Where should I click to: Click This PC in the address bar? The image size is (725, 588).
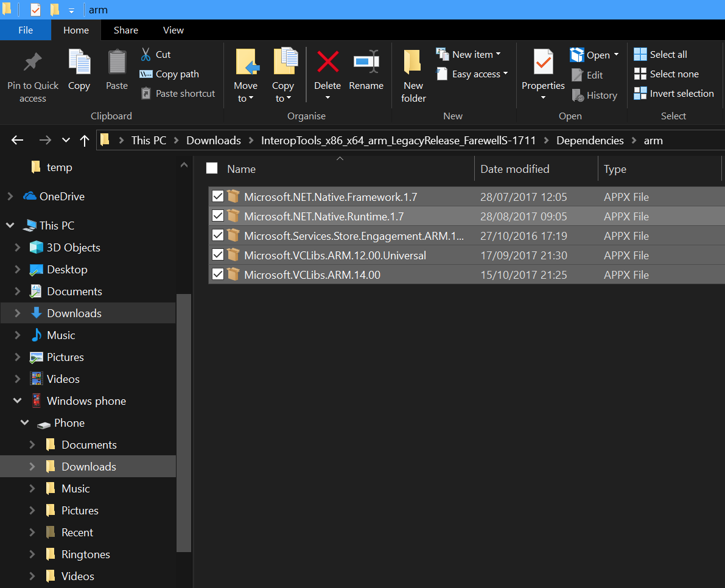(x=149, y=141)
